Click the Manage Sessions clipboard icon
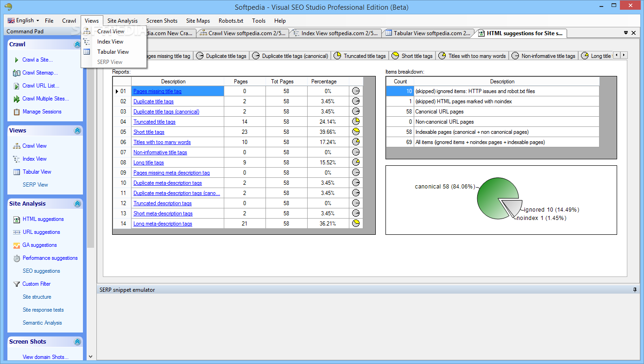644x364 pixels. [17, 112]
